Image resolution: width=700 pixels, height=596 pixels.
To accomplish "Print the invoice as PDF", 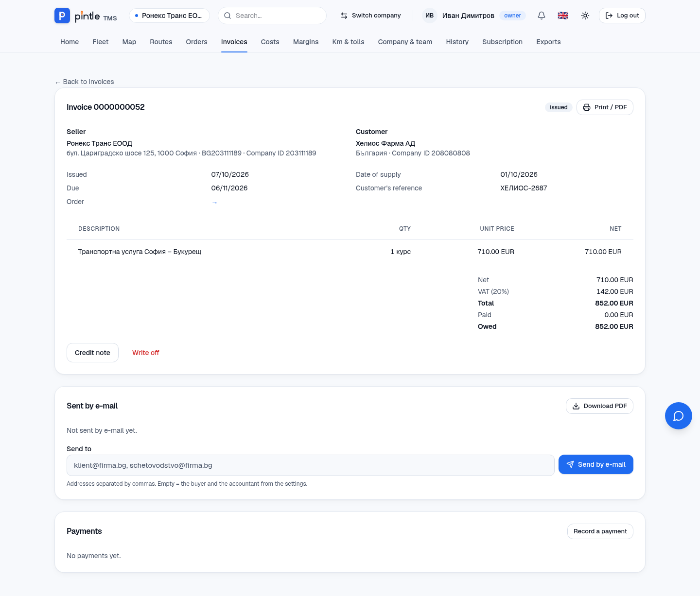I will pos(605,107).
